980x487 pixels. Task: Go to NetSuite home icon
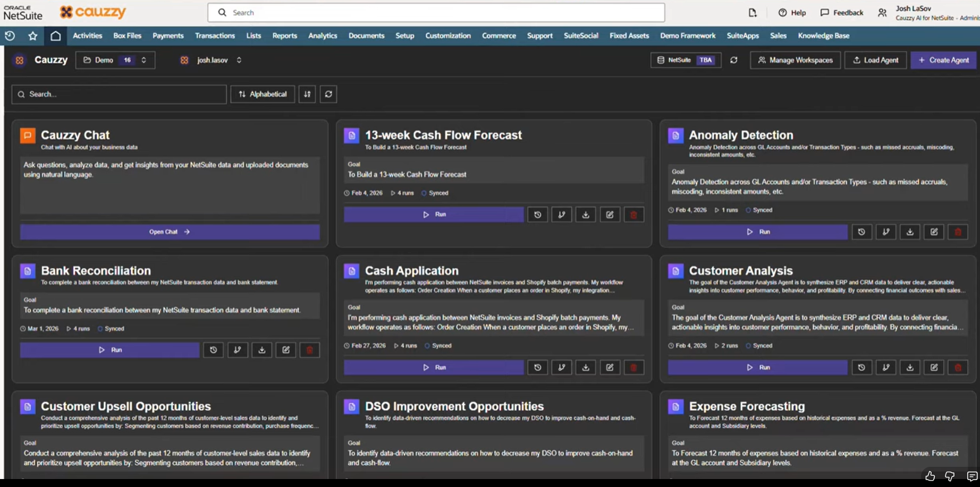55,36
